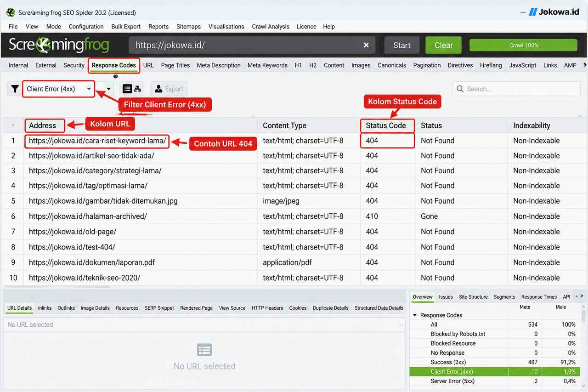Click the search magnifier icon
Screen dimensions: 588x392
pyautogui.click(x=460, y=89)
